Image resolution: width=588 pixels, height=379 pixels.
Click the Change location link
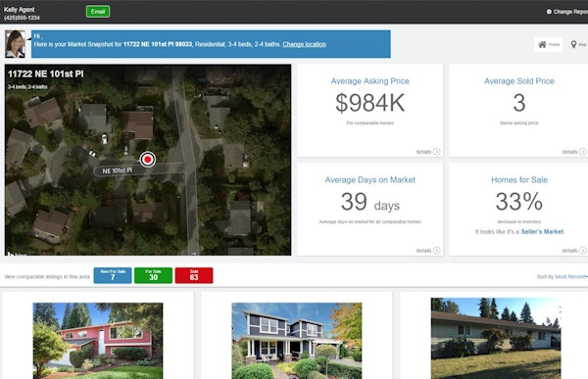(304, 44)
